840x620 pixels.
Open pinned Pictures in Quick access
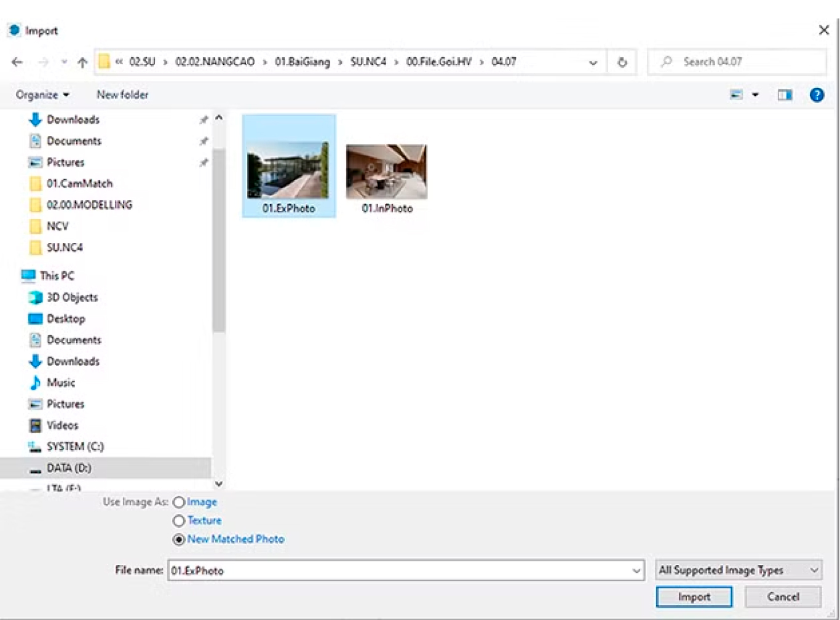pyautogui.click(x=66, y=162)
